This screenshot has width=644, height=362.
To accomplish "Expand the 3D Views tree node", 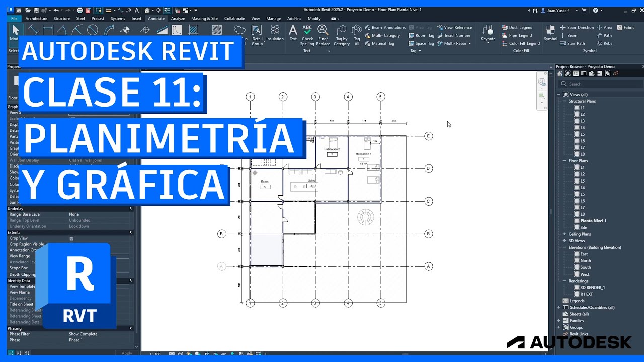I will (x=564, y=241).
